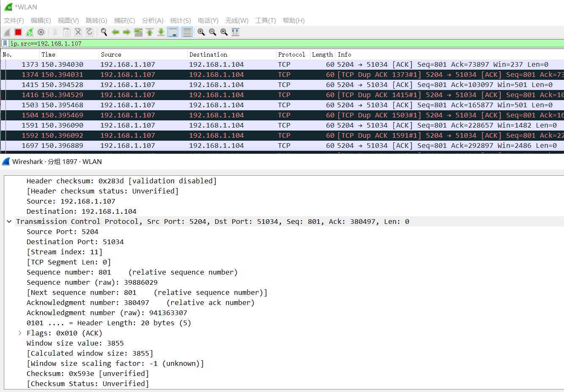Toggle packet list colorization

pyautogui.click(x=187, y=32)
